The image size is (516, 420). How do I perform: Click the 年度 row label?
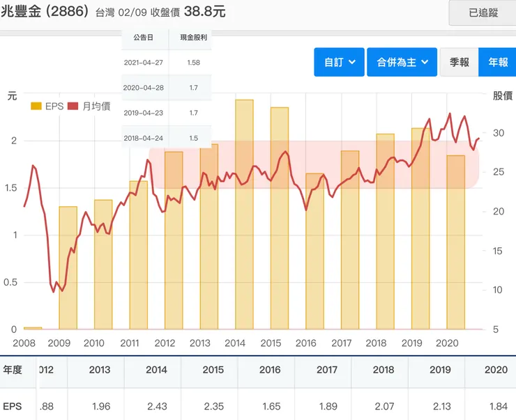pyautogui.click(x=13, y=370)
